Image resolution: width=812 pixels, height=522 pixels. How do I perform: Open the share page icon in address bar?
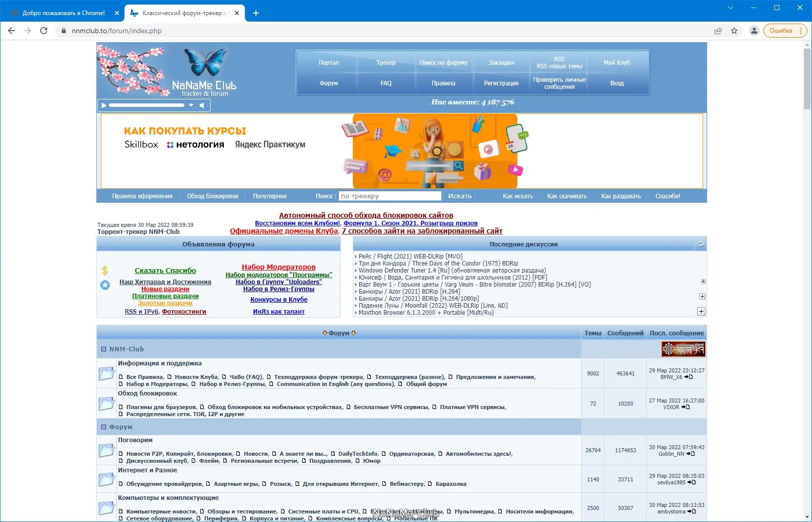(718, 31)
